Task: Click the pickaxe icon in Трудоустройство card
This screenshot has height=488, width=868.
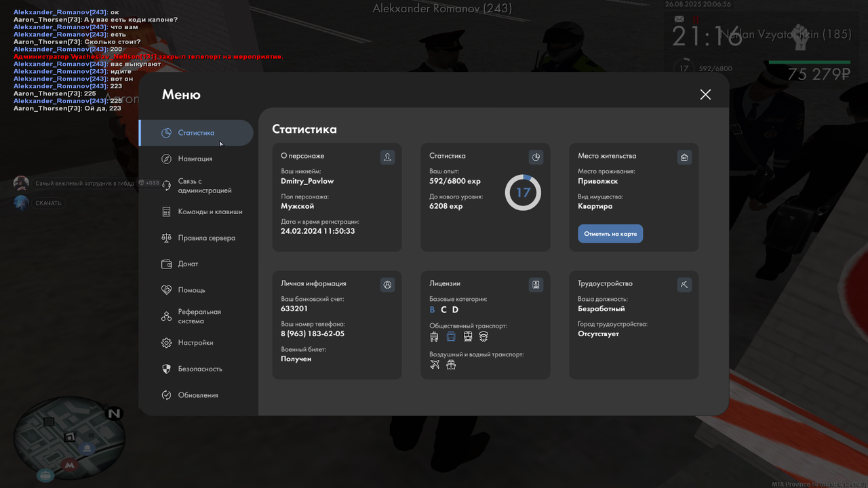Action: pos(684,285)
